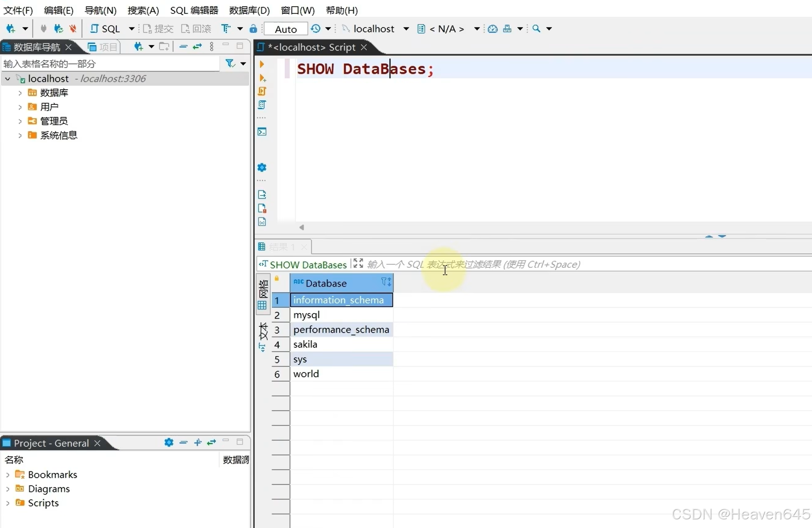Click the explain execution plan icon

pyautogui.click(x=262, y=105)
